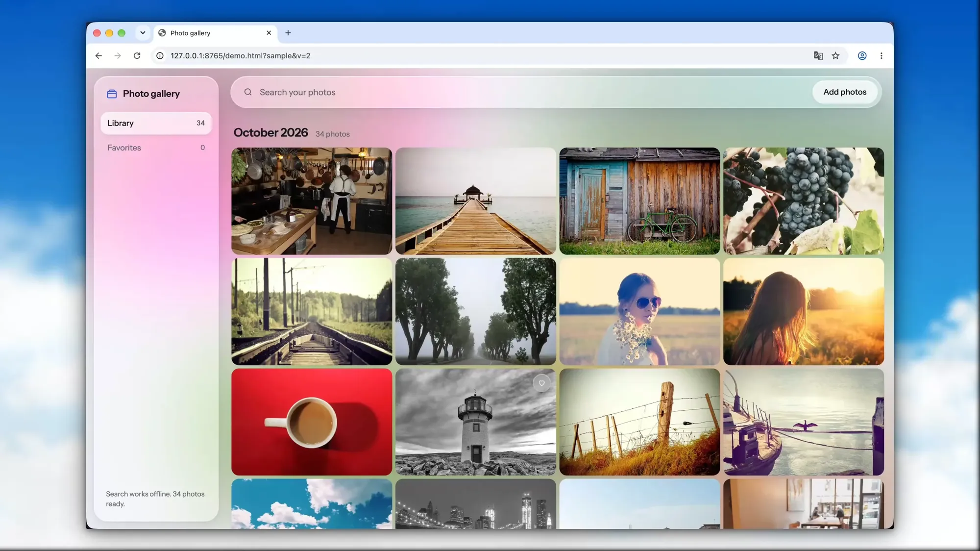Click the 34 photos count label

[x=332, y=134]
